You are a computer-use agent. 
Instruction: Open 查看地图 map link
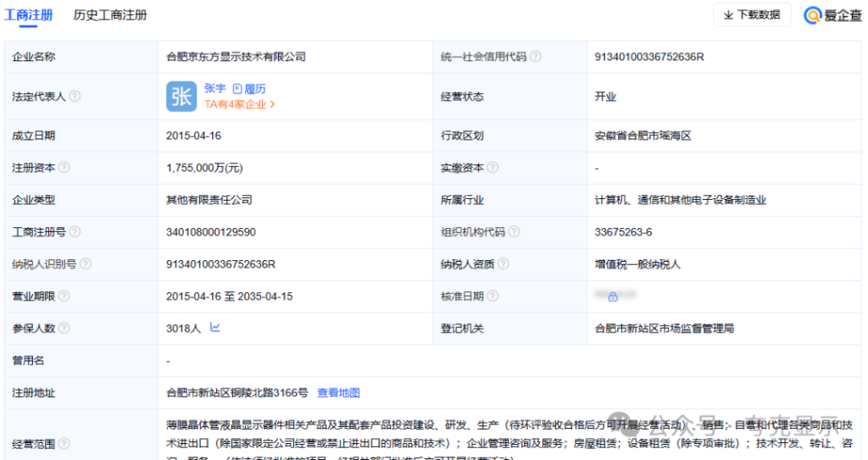[x=338, y=392]
